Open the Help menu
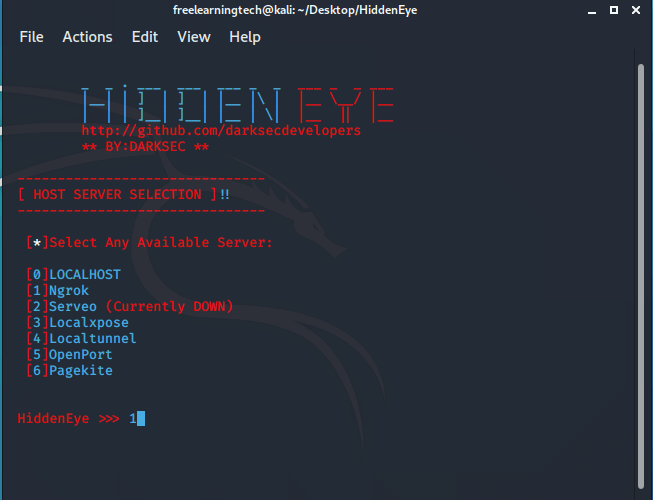The image size is (653, 500). [x=245, y=37]
